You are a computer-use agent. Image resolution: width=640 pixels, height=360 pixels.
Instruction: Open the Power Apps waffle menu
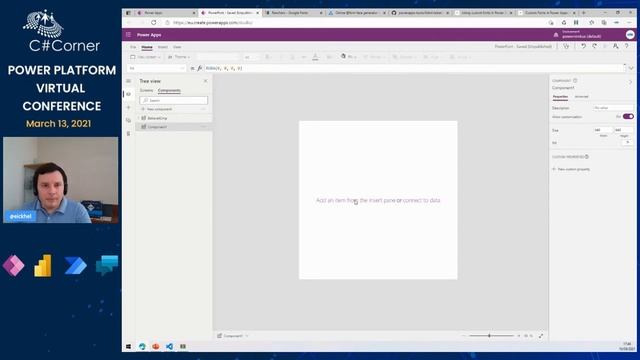(x=129, y=35)
